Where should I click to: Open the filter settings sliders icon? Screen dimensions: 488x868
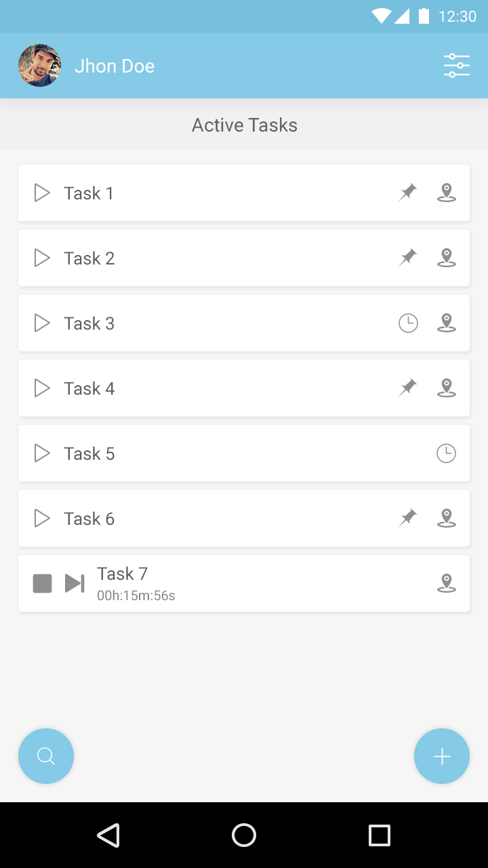click(457, 66)
